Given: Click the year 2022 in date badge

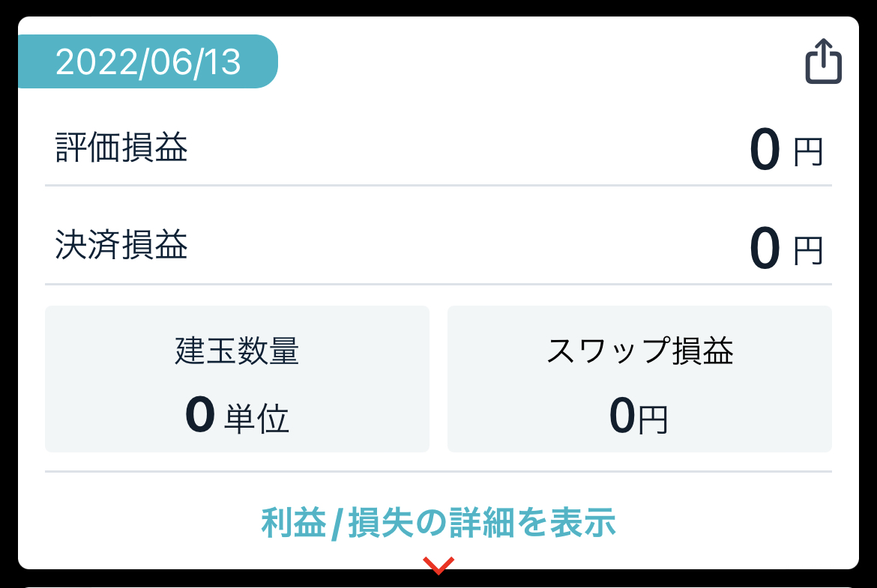Looking at the screenshot, I should pyautogui.click(x=97, y=61).
